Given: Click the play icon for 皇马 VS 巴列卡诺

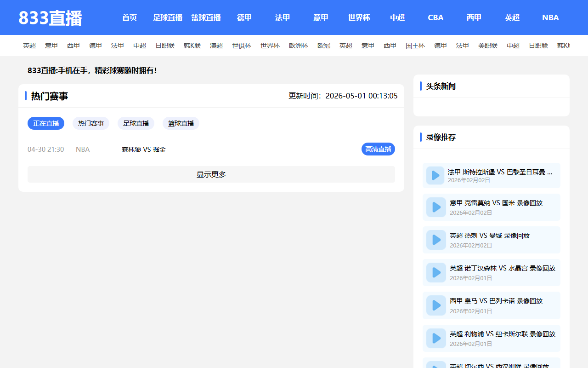Looking at the screenshot, I should pos(436,305).
